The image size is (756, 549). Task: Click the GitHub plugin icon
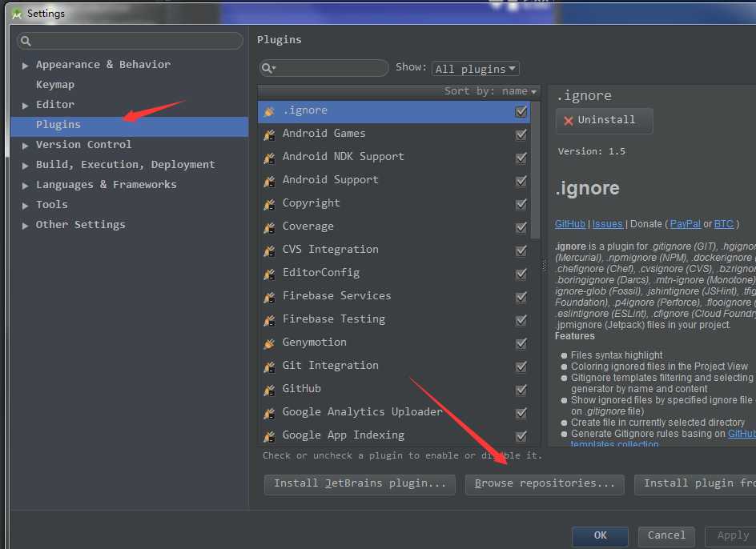[x=269, y=390]
